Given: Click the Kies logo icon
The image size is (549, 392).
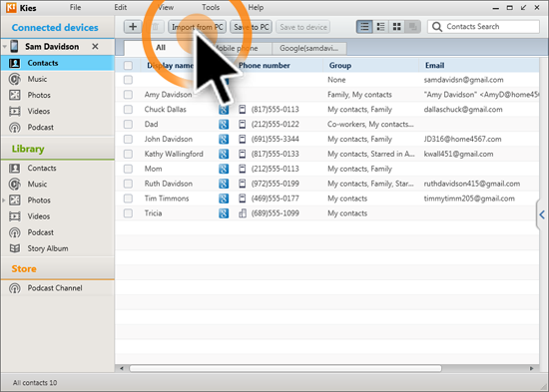Looking at the screenshot, I should point(11,7).
